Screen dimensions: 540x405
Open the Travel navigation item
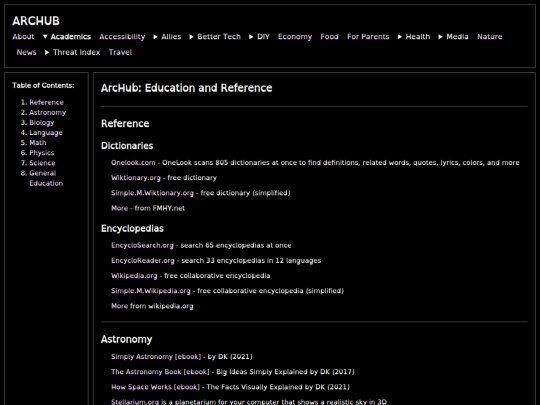click(x=120, y=52)
